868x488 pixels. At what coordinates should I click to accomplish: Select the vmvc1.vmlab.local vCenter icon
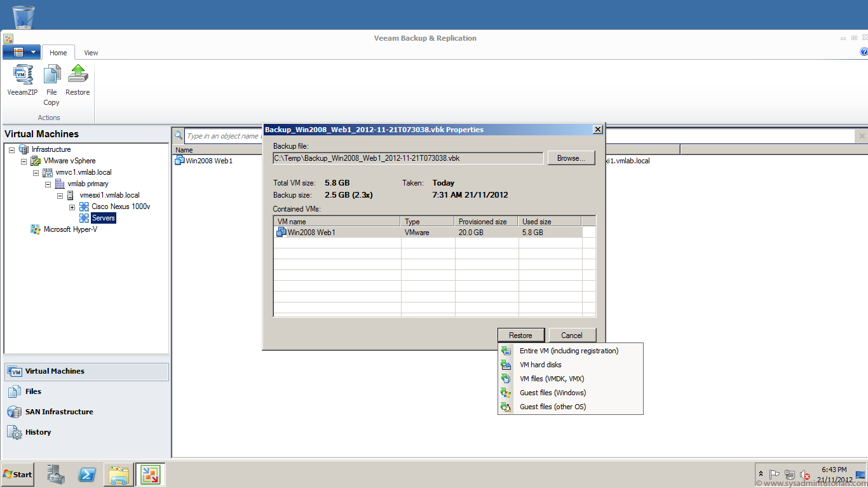click(48, 172)
